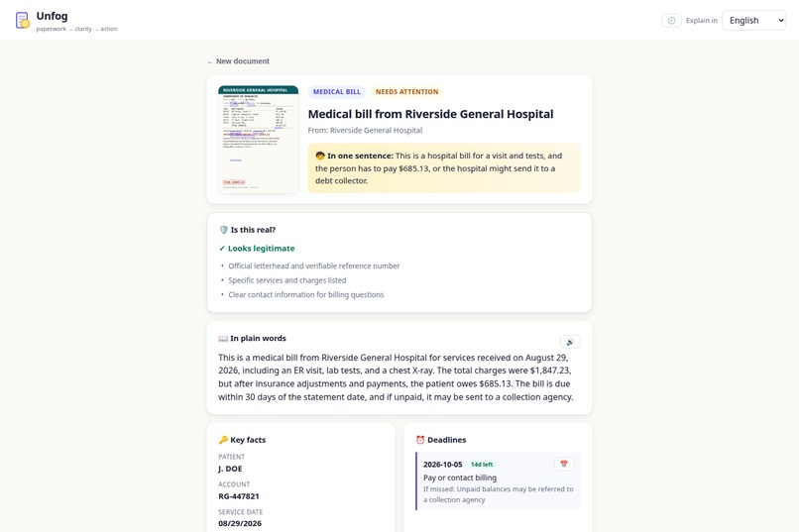Screen dimensions: 799x532
Task: Click the NEEDS ATTENTION tag
Action: point(406,91)
